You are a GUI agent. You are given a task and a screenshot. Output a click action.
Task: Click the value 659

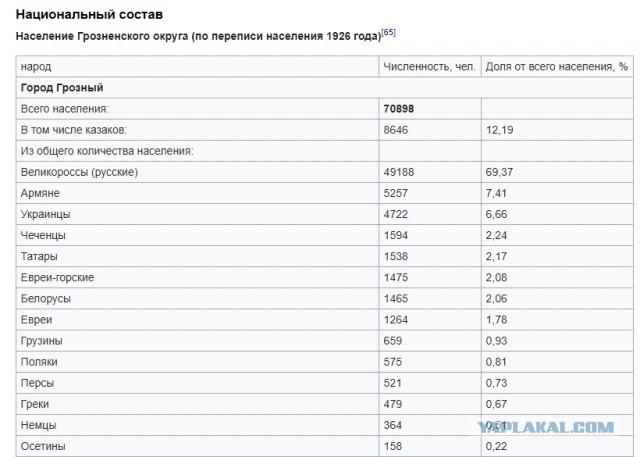[x=393, y=341]
